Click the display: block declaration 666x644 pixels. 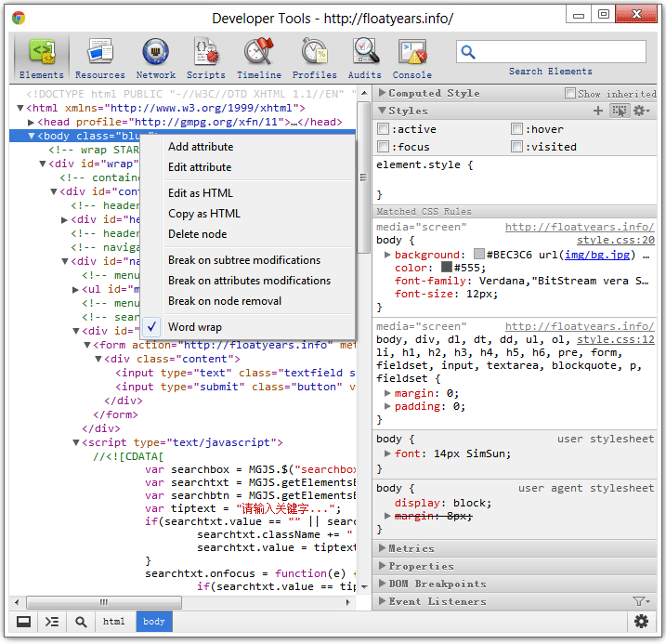443,503
